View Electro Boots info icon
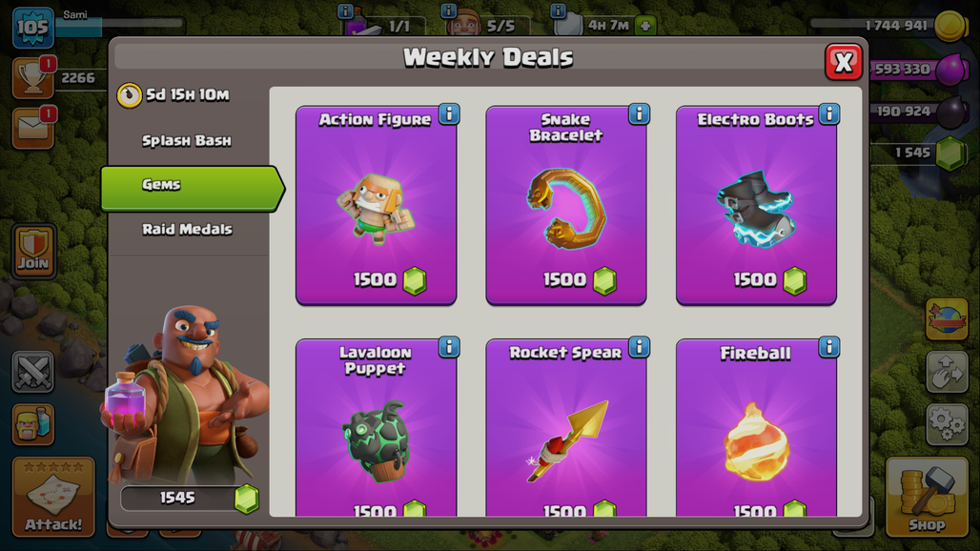The height and width of the screenshot is (551, 980). [x=828, y=114]
